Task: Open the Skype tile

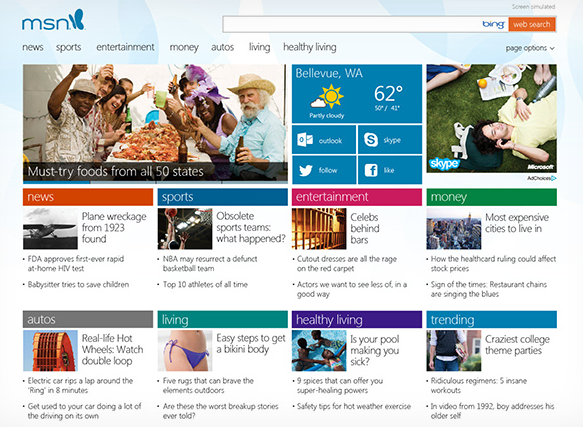Action: tap(390, 140)
